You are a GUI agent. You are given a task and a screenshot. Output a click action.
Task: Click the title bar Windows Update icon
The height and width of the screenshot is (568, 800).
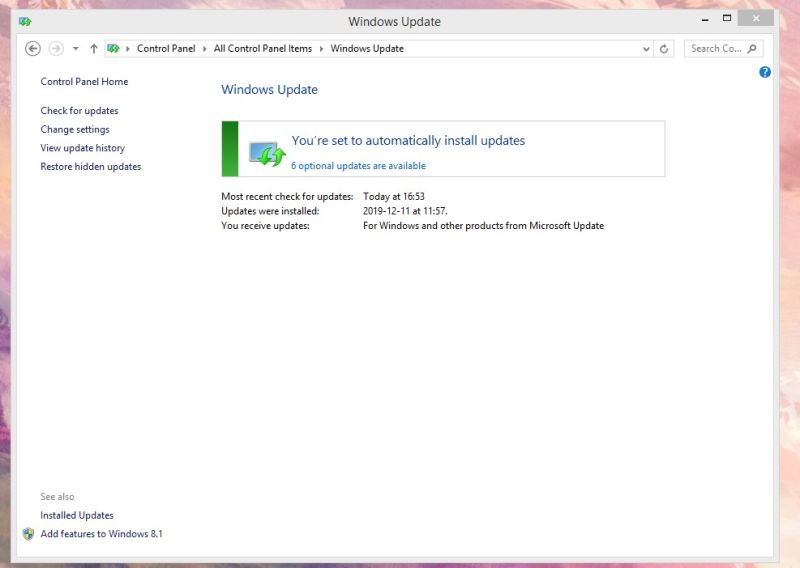pos(25,21)
